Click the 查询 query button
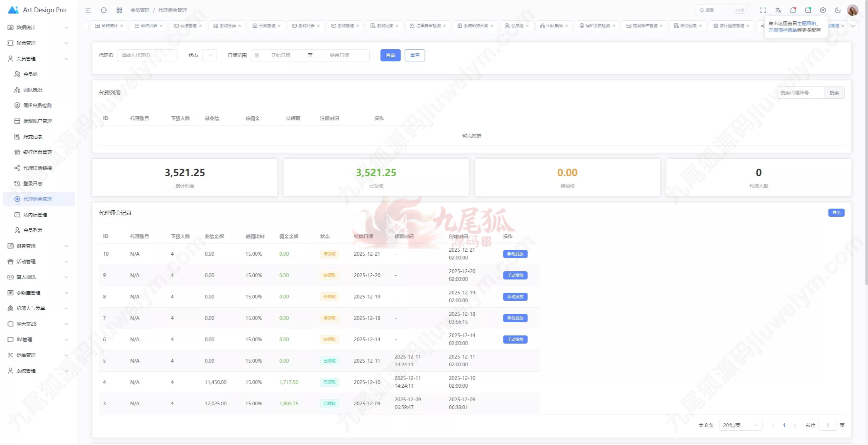 [x=390, y=55]
